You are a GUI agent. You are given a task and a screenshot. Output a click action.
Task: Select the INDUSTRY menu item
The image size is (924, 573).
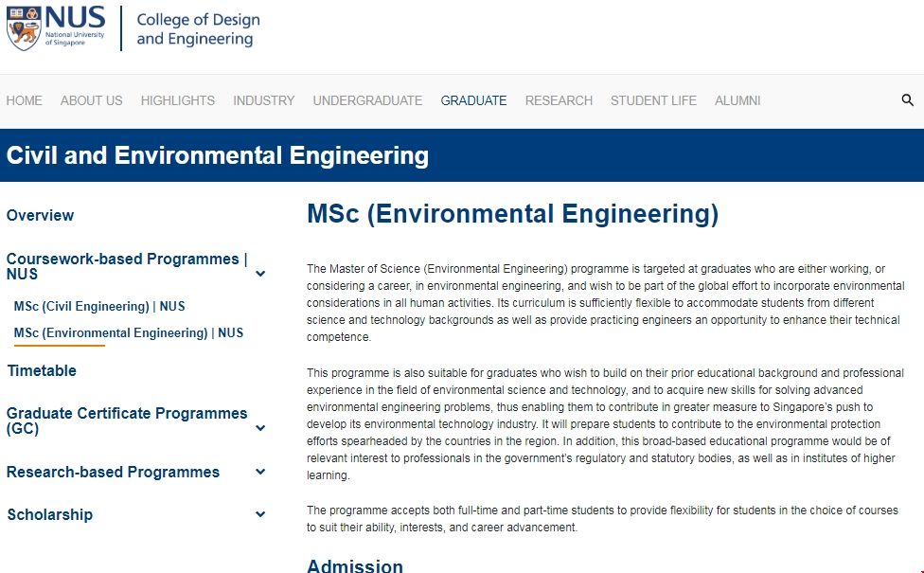click(x=263, y=100)
